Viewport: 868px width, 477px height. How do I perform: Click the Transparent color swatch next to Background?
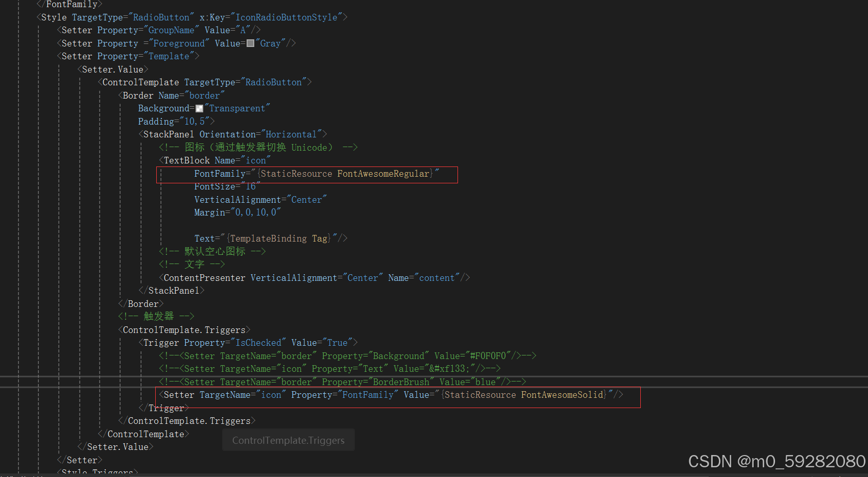[x=199, y=108]
